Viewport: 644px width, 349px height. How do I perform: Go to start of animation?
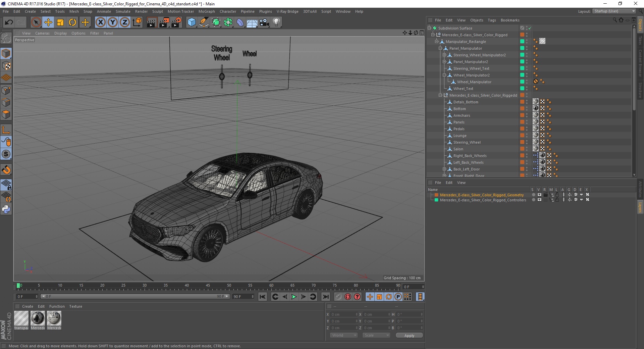click(263, 297)
